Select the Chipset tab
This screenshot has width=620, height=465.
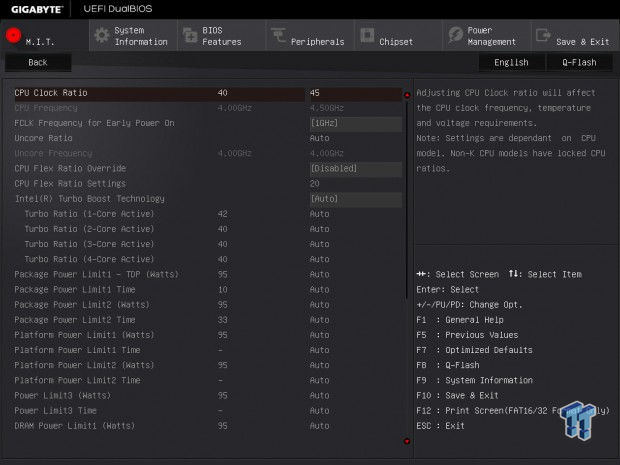click(x=398, y=36)
